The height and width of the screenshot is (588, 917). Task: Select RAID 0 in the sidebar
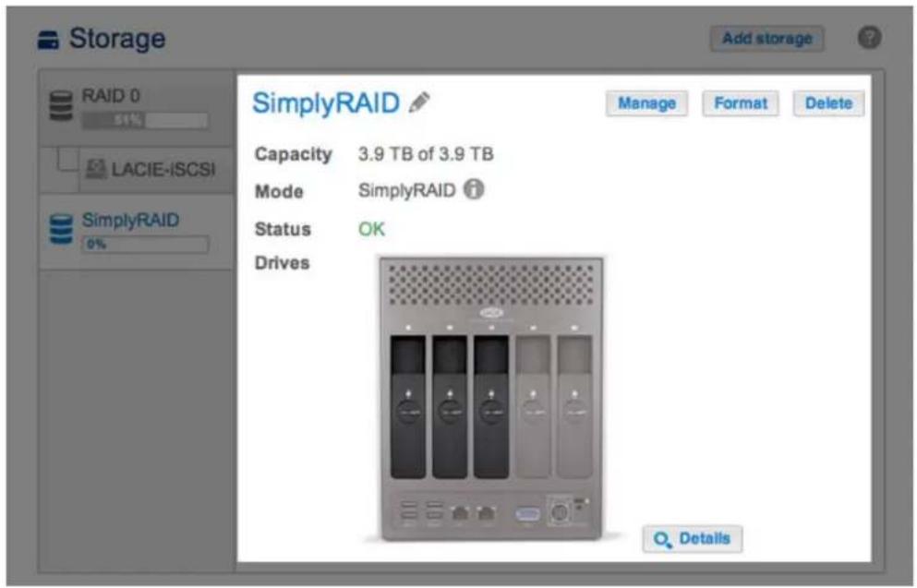[137, 108]
